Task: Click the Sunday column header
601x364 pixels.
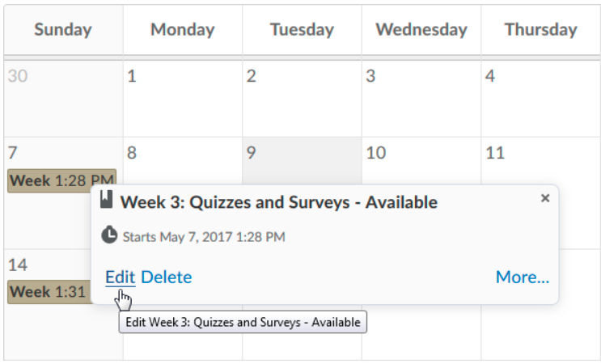Action: pos(63,30)
